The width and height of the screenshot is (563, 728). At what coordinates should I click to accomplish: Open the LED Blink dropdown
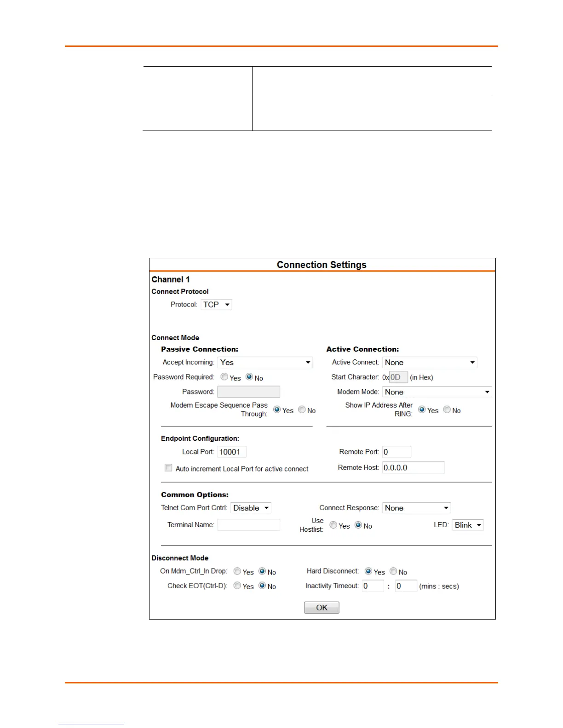click(468, 525)
